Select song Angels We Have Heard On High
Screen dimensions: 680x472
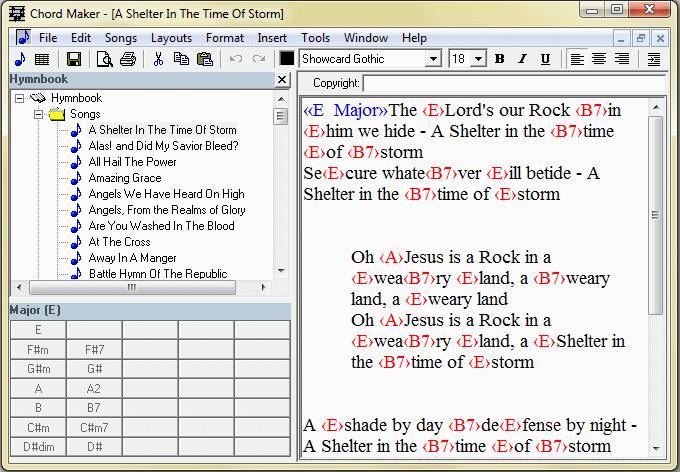point(167,194)
